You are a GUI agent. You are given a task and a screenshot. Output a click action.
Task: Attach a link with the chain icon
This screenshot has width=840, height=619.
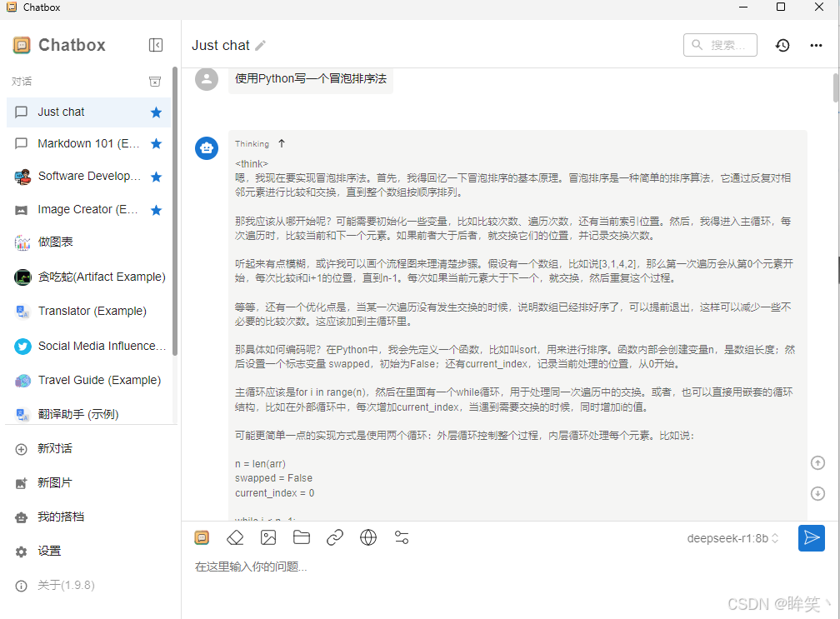tap(335, 537)
